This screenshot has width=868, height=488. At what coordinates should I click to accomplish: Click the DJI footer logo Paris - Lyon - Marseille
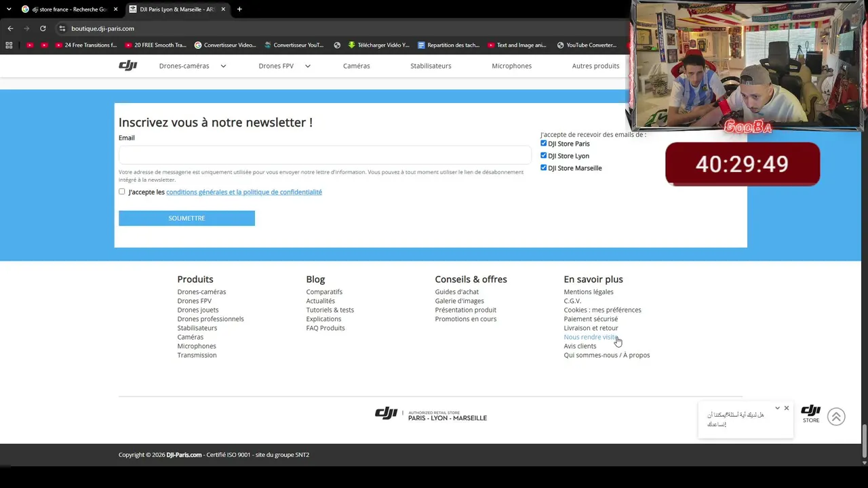(x=431, y=413)
